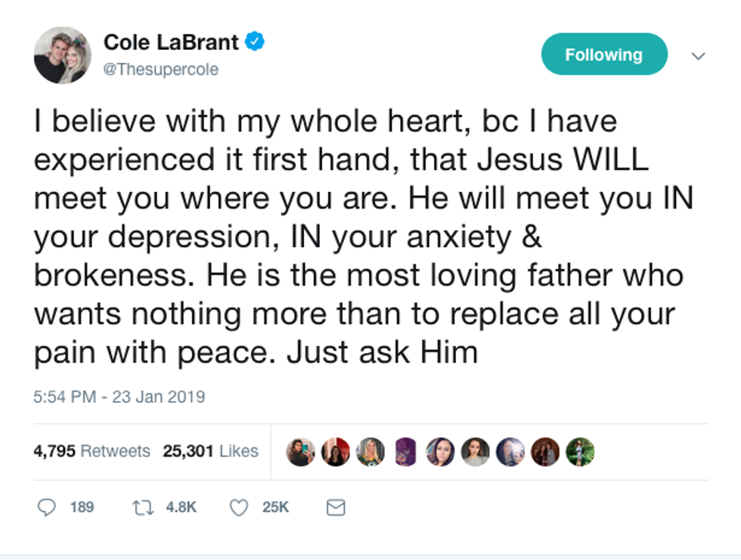Like the tweet with the heart icon

pyautogui.click(x=238, y=507)
